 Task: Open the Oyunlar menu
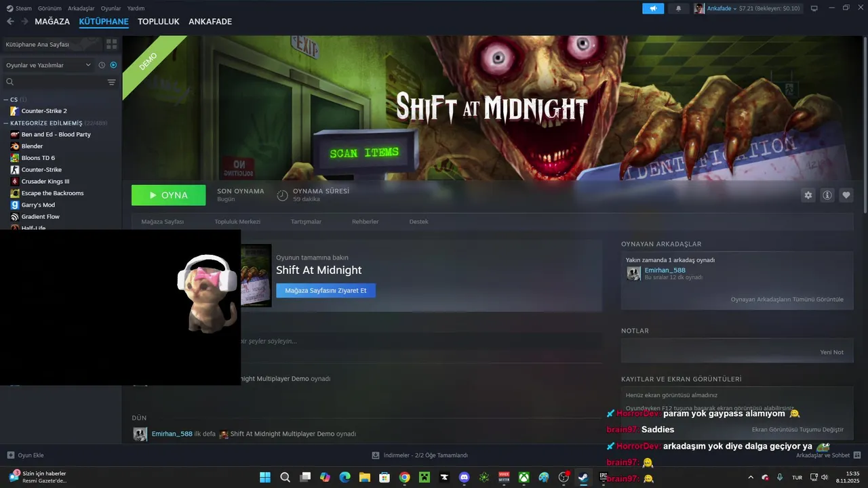[111, 8]
